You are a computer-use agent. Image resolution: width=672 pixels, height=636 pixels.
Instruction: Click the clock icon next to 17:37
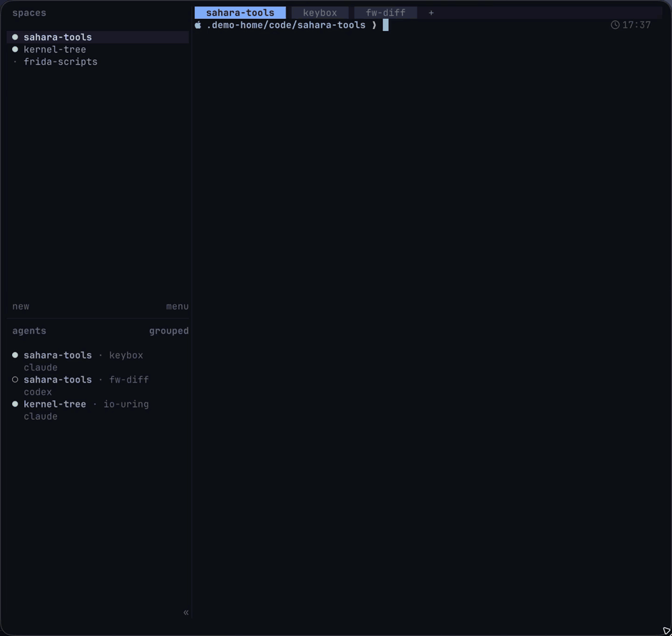click(x=615, y=25)
